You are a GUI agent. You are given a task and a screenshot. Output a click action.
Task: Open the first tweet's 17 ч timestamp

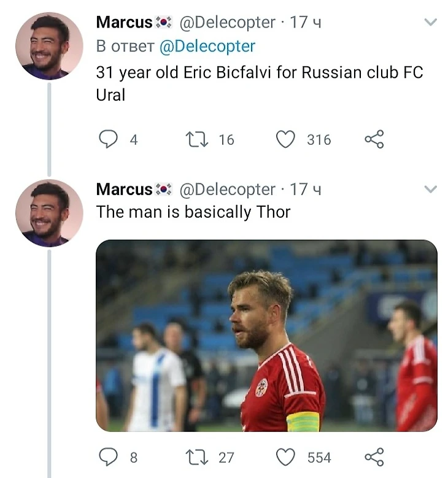(x=306, y=23)
